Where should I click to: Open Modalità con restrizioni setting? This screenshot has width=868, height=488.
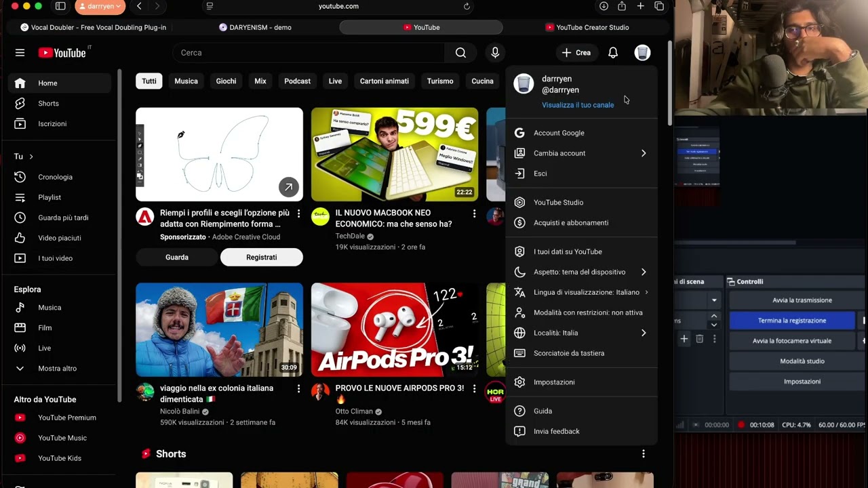point(581,312)
